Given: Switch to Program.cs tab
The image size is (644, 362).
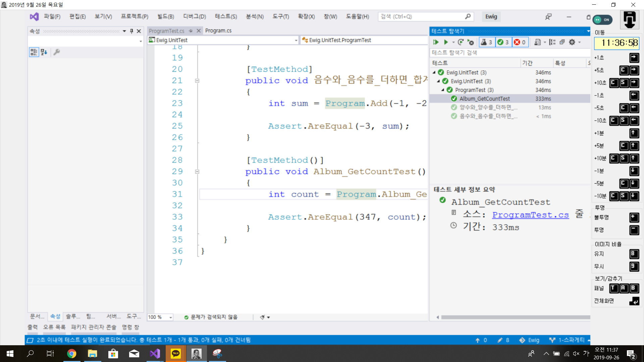Looking at the screenshot, I should tap(218, 31).
